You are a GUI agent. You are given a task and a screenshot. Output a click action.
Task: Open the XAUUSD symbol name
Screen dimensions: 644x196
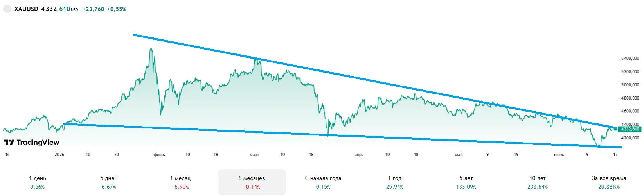pyautogui.click(x=26, y=9)
